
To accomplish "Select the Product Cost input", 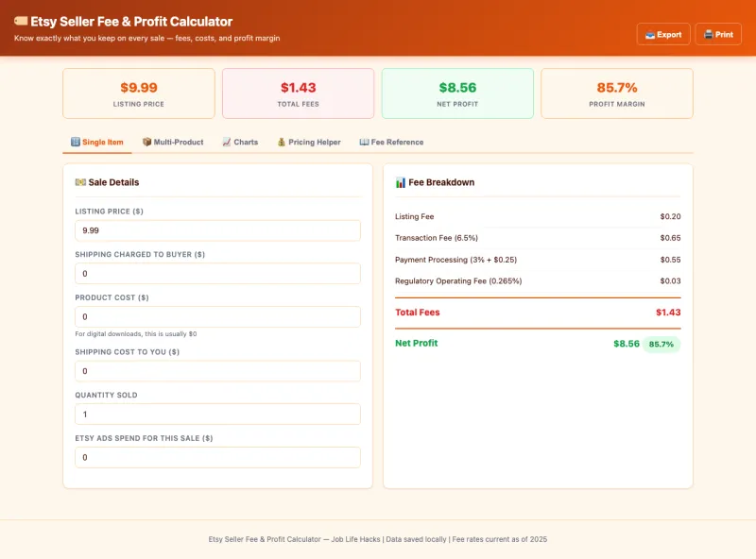I will click(x=217, y=317).
